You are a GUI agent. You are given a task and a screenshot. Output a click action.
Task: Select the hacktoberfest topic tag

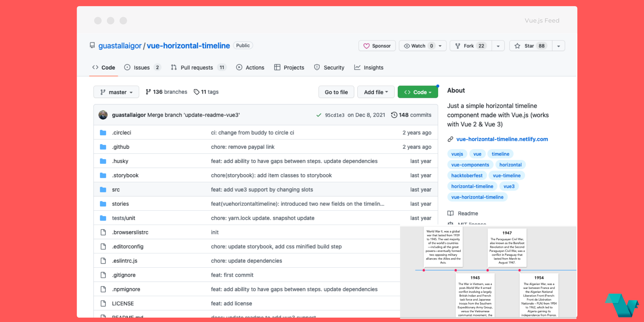(467, 175)
